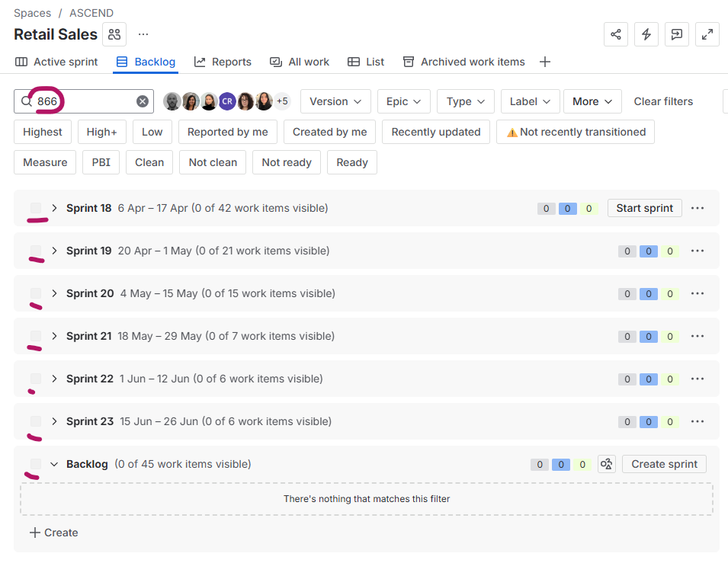The height and width of the screenshot is (563, 728).
Task: Click the Create work item button
Action: [x=54, y=533]
